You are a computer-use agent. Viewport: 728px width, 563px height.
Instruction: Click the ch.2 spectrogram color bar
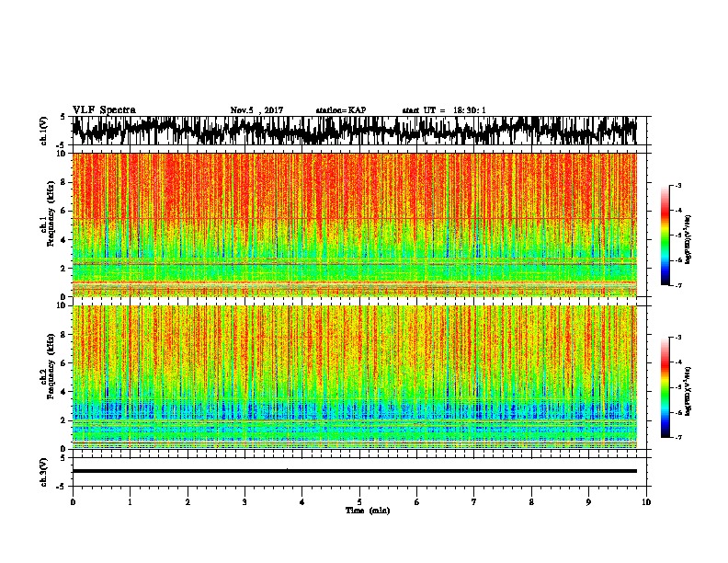[665, 387]
